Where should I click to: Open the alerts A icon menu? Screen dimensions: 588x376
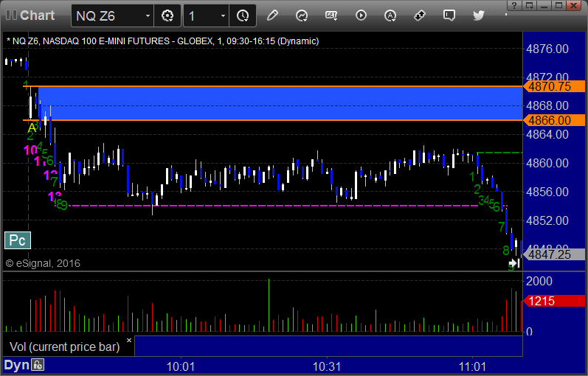[x=390, y=15]
